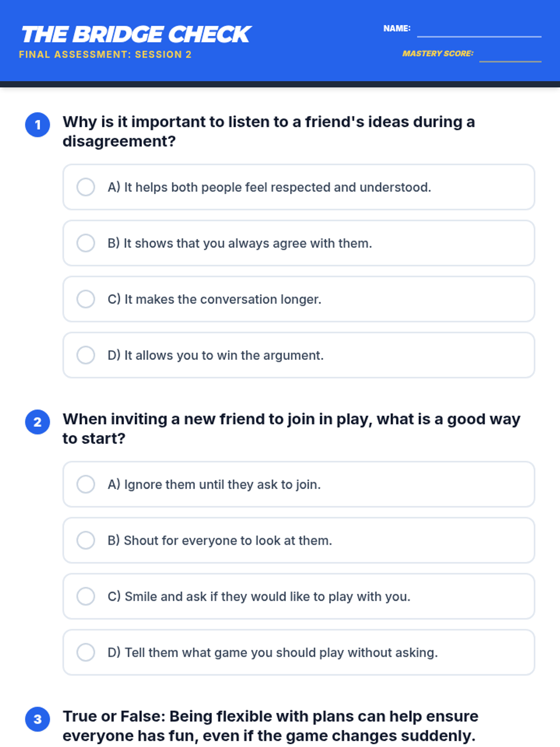Select "Smile and ask" answer for question 2
Screen dimensions: 560x747
(86, 597)
